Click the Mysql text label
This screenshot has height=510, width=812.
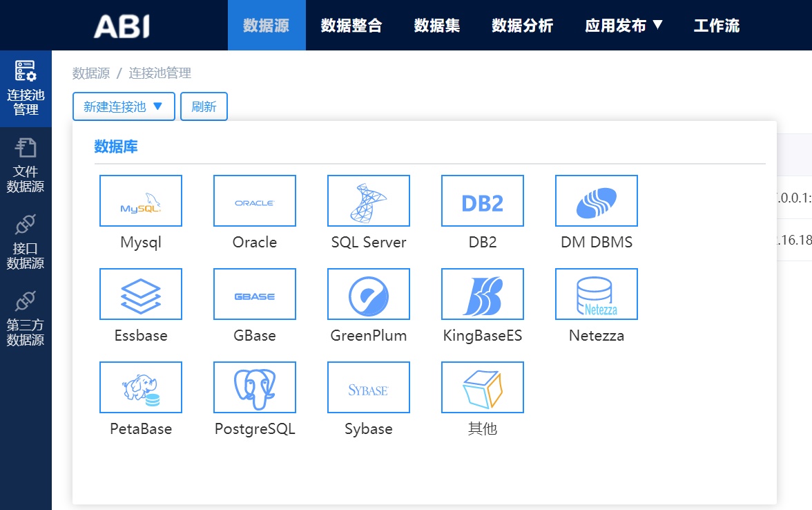pos(141,242)
